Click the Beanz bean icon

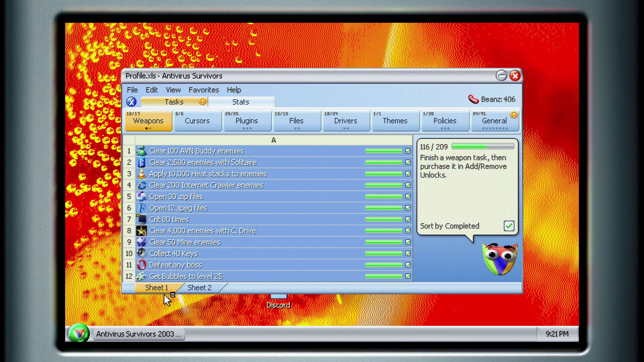tap(473, 99)
